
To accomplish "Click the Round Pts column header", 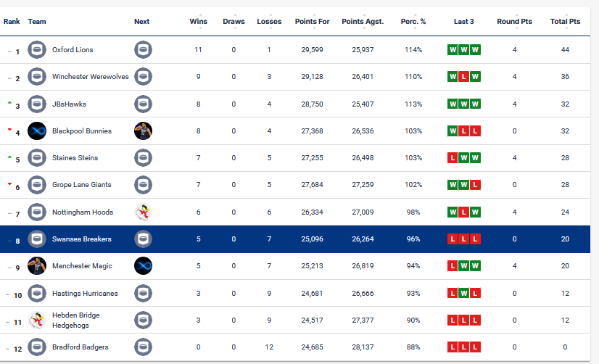I will 514,21.
